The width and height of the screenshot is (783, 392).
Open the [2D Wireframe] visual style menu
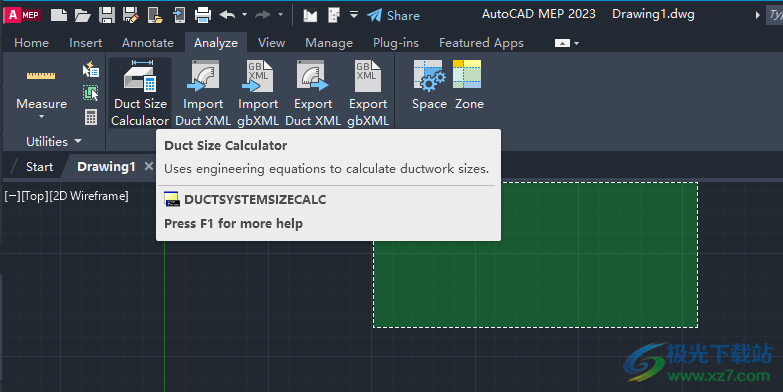pos(88,196)
